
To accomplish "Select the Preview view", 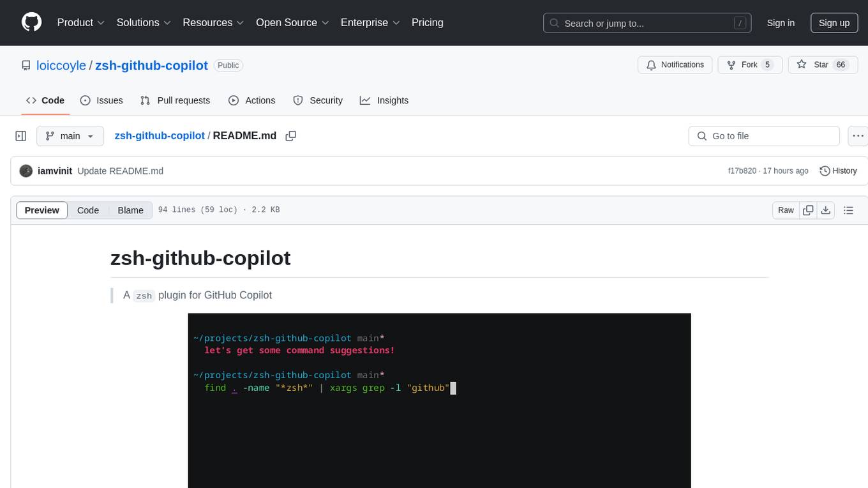I will [42, 210].
